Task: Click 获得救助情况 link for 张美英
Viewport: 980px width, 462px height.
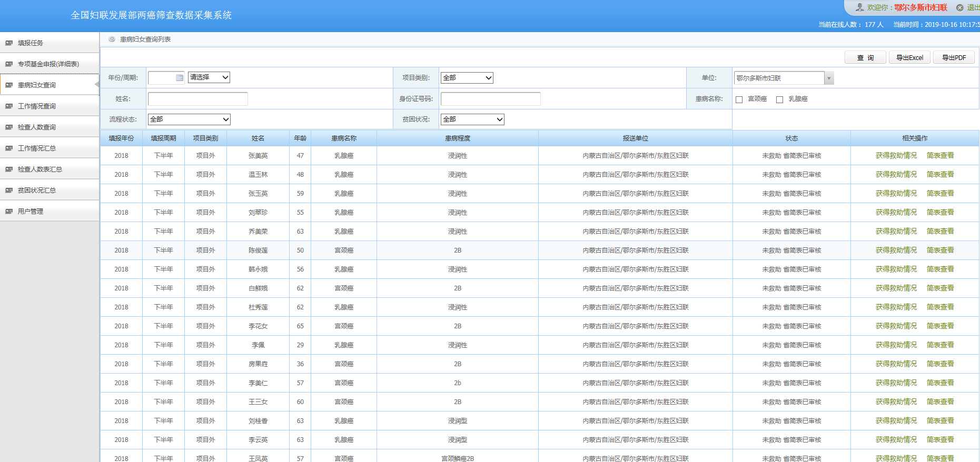Action: point(896,156)
